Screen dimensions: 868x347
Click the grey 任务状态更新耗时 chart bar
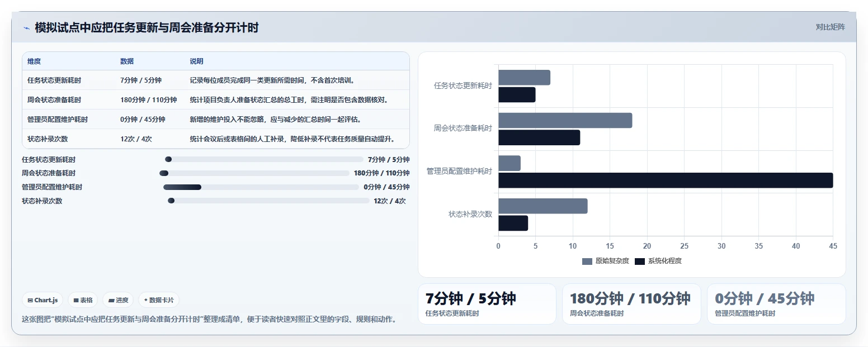[x=524, y=78]
